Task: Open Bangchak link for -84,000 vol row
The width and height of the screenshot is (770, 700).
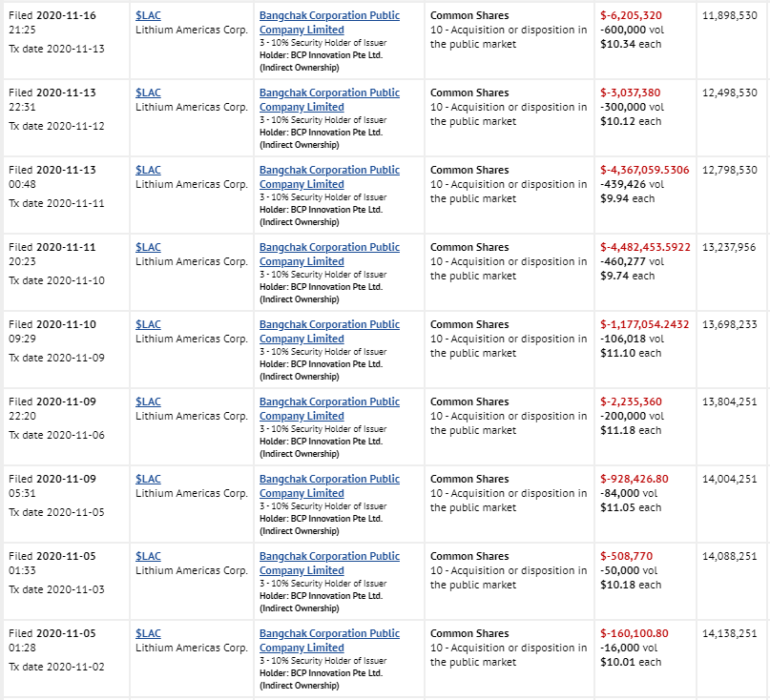Action: tap(329, 486)
